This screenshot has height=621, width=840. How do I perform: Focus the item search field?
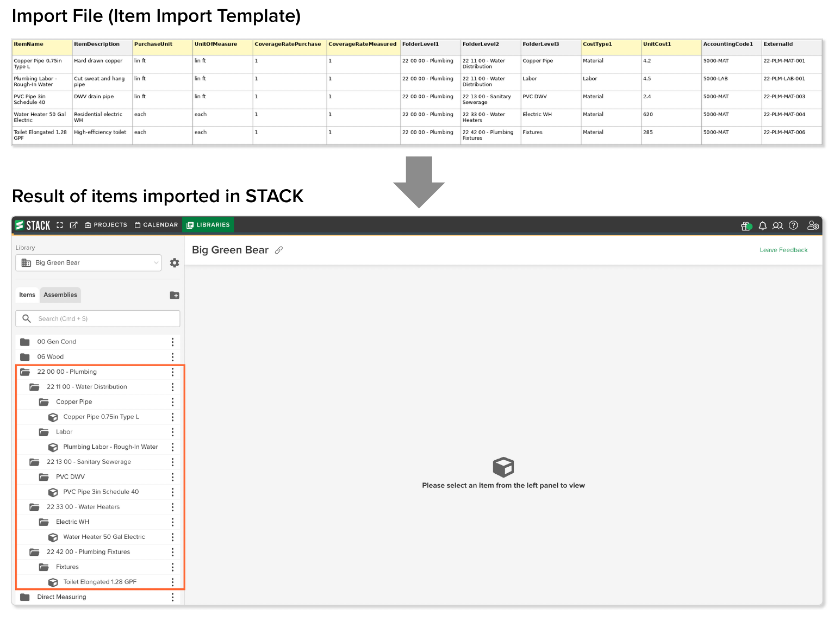coord(98,319)
